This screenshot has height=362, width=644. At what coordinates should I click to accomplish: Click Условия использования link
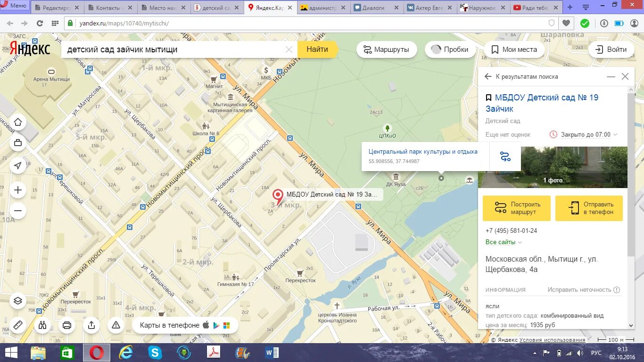click(x=552, y=340)
